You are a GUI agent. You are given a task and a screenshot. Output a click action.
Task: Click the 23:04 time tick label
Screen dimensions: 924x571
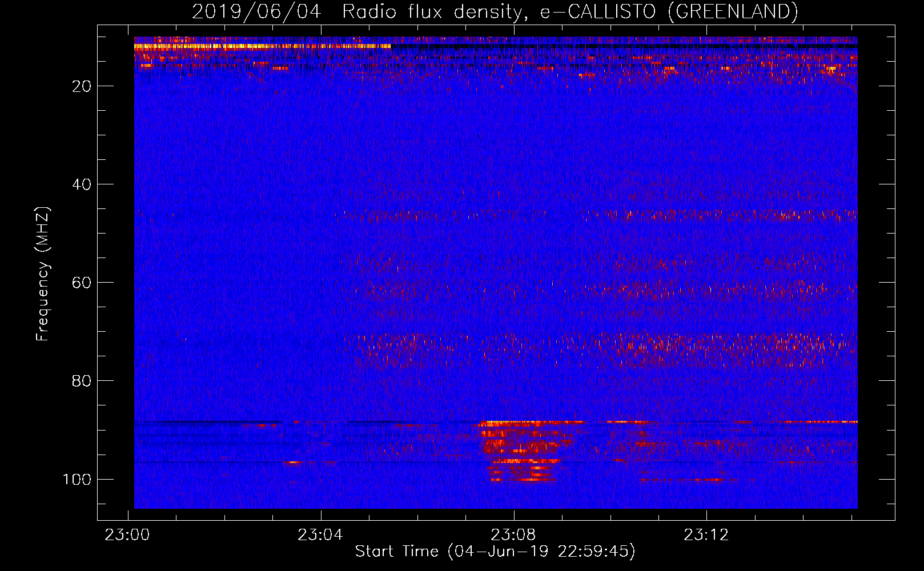tap(320, 535)
